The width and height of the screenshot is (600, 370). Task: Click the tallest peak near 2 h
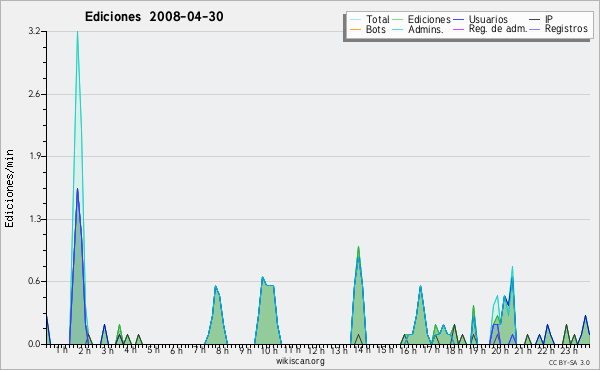click(77, 33)
